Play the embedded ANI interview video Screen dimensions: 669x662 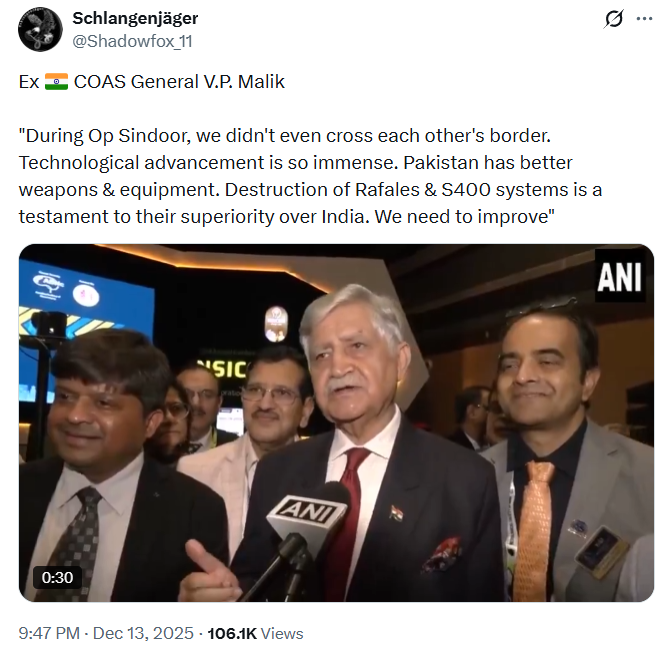pos(336,423)
